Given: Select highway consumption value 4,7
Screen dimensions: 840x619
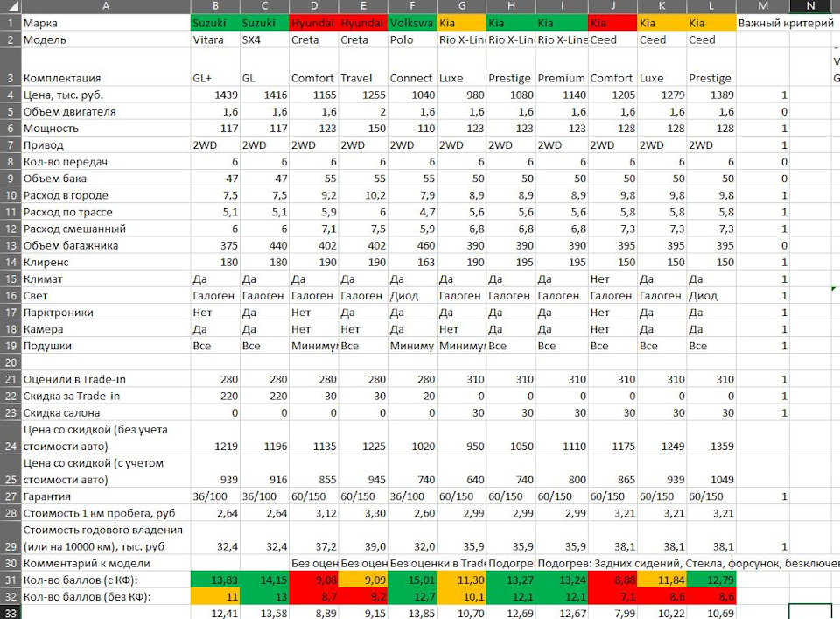Looking at the screenshot, I should [x=412, y=212].
